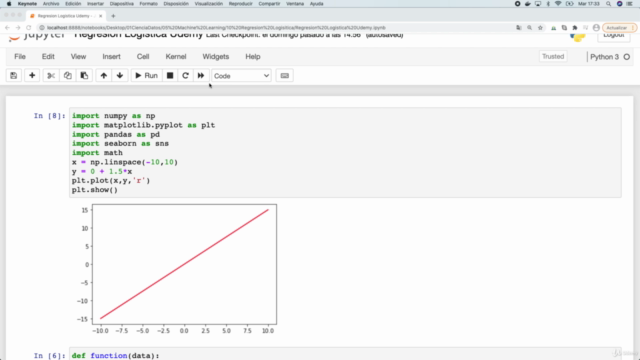Viewport: 640px width, 360px height.
Task: Click the Trusted notebook indicator
Action: pyautogui.click(x=553, y=57)
